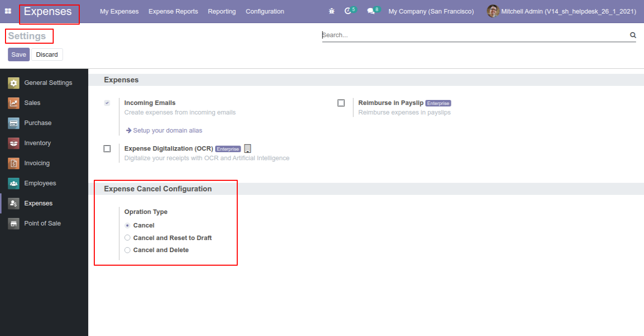Image resolution: width=644 pixels, height=336 pixels.
Task: Click the Settings breadcrumb title
Action: pyautogui.click(x=27, y=36)
